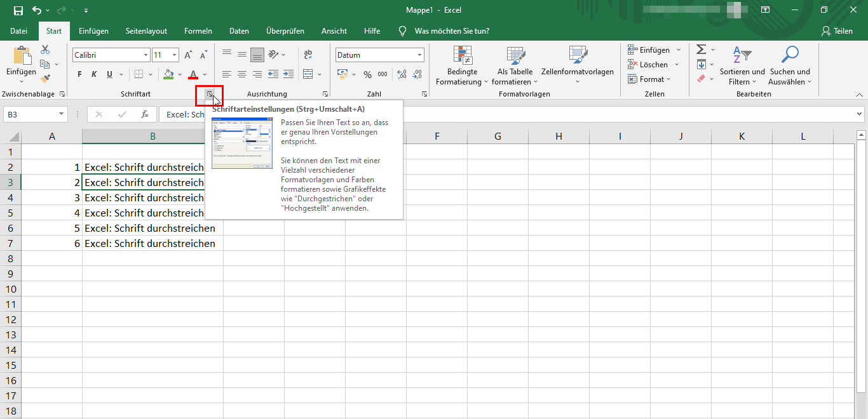Align text to the top of cell
The image size is (868, 419).
227,55
